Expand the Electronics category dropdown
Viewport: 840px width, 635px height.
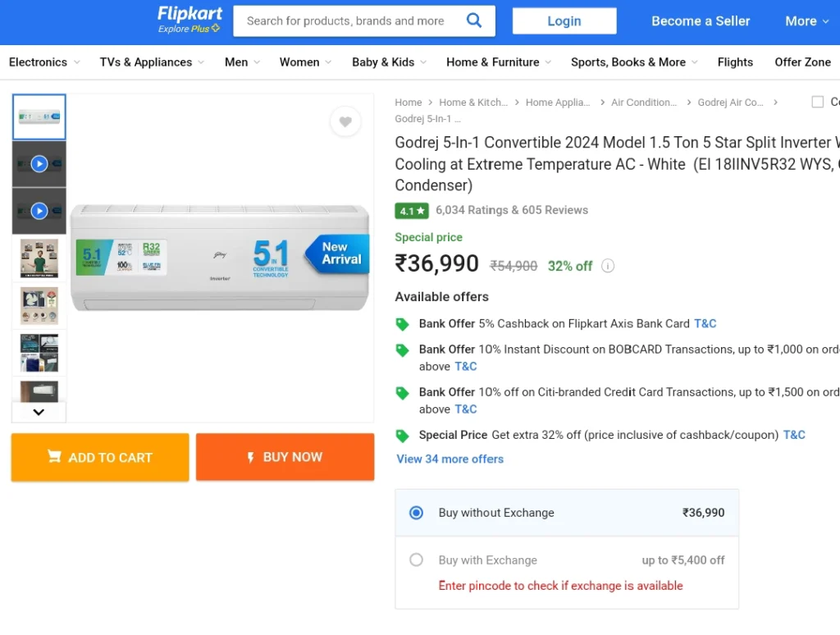(44, 62)
